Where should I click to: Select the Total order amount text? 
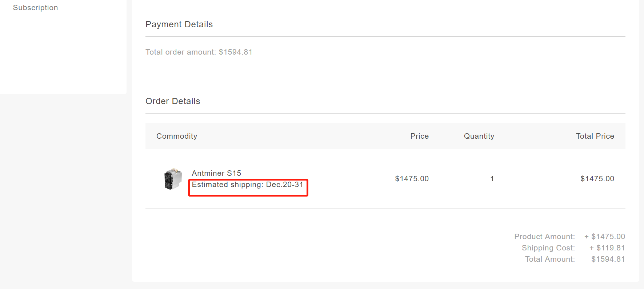pyautogui.click(x=199, y=52)
